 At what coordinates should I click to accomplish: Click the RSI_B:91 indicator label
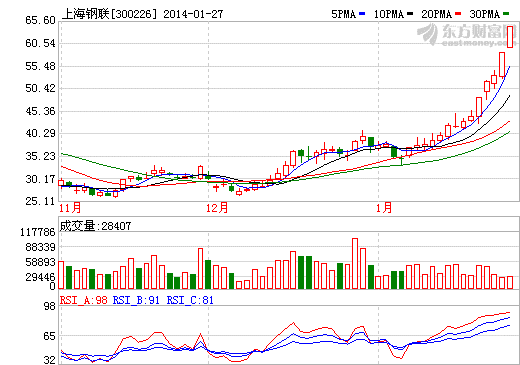point(136,300)
